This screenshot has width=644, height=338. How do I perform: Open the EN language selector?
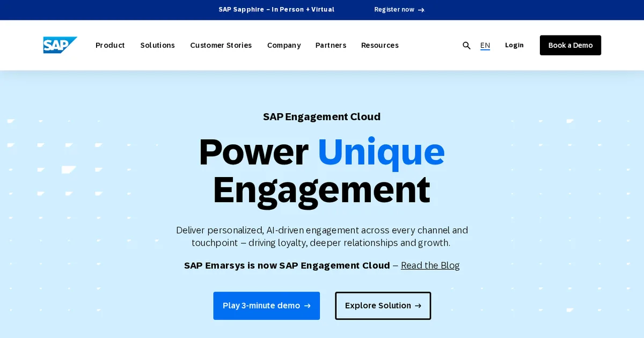click(485, 46)
